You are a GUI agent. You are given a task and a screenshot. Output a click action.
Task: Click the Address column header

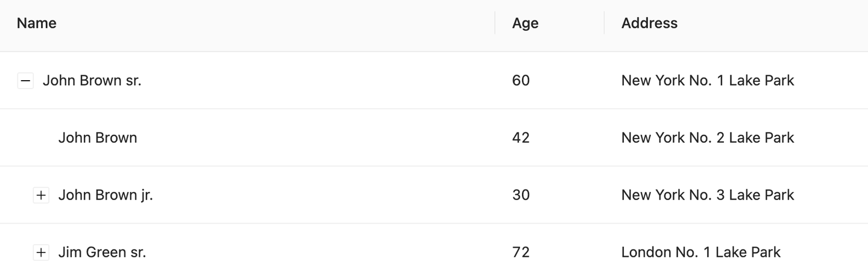point(649,24)
